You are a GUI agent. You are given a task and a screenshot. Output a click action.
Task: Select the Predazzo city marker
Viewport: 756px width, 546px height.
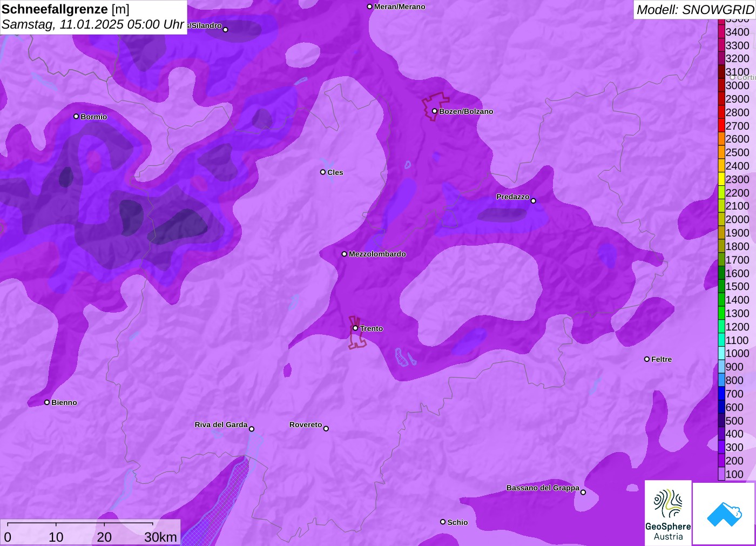pos(533,201)
